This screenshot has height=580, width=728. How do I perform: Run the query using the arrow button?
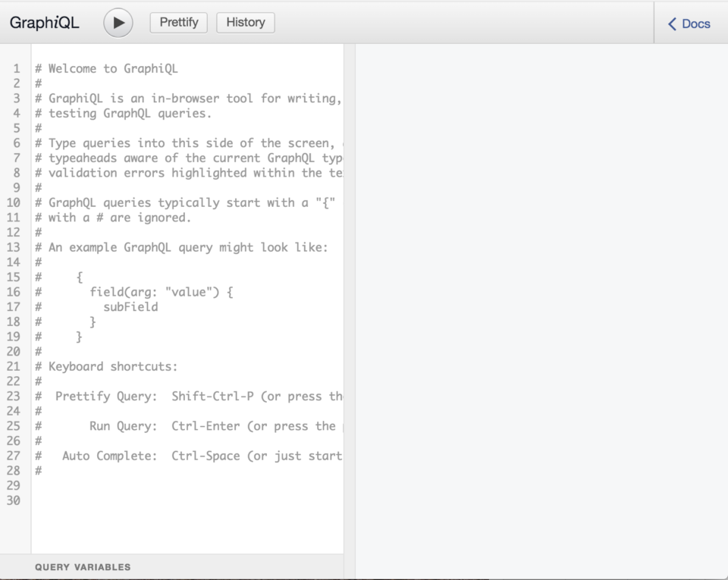[118, 22]
